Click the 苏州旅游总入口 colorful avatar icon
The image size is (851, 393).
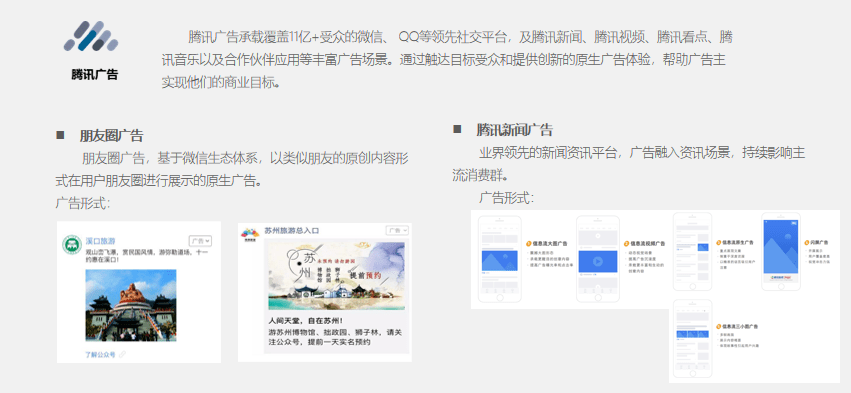(250, 234)
